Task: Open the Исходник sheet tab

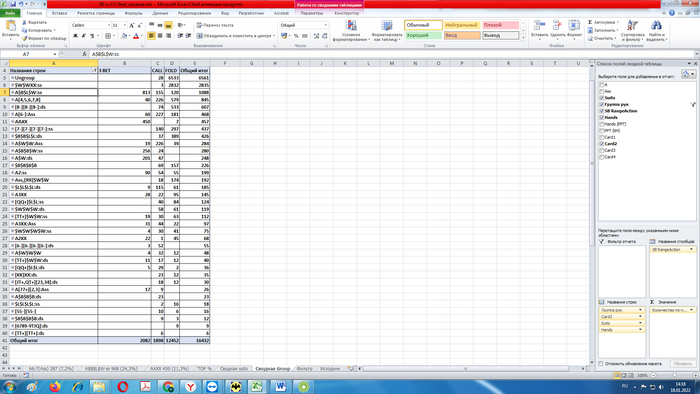Action: point(330,369)
